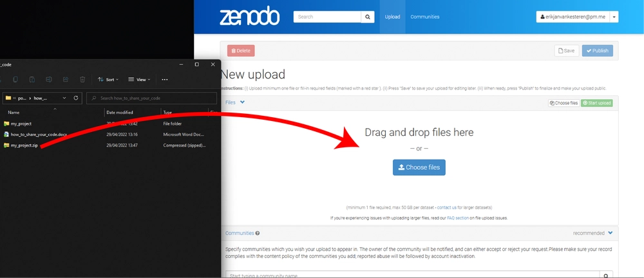Click the Rename icon in File Explorer toolbar

[x=48, y=79]
